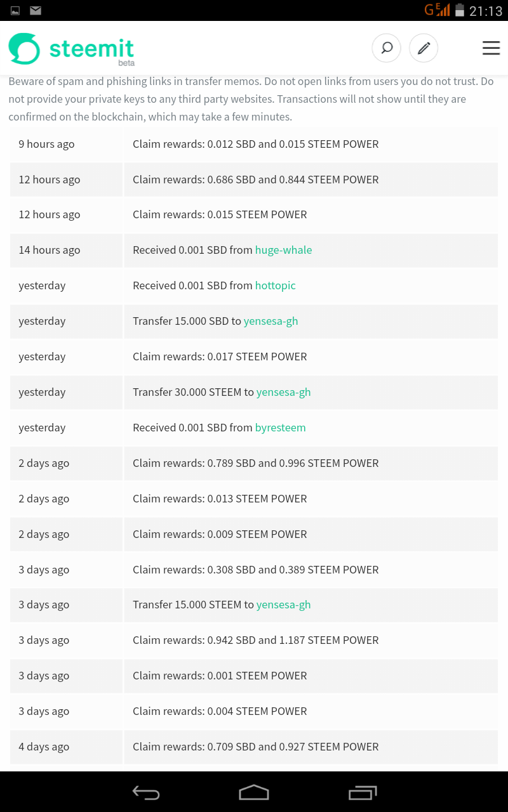This screenshot has height=812, width=508.
Task: Open yensesa-gh link in 15.000 SBD transfer
Action: click(x=271, y=321)
